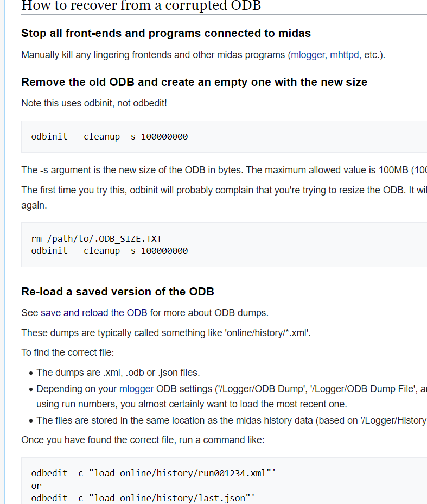Click the ".xml, .odb or .json files" bullet
Screen dimensions: 427x504
(x=118, y=373)
